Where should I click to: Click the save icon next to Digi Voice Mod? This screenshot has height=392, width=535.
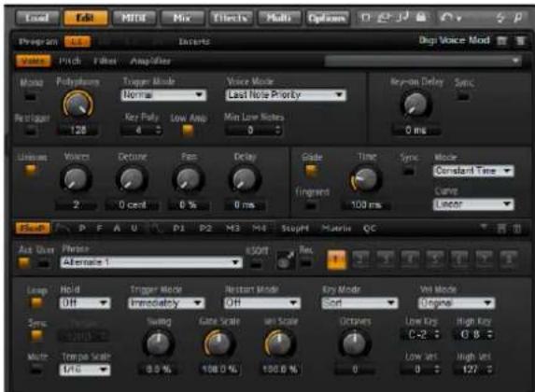pos(501,41)
